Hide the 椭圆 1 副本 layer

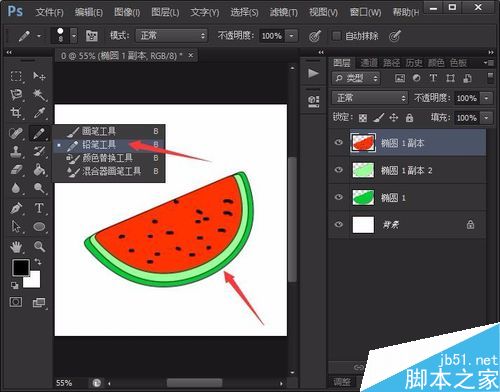coord(339,143)
